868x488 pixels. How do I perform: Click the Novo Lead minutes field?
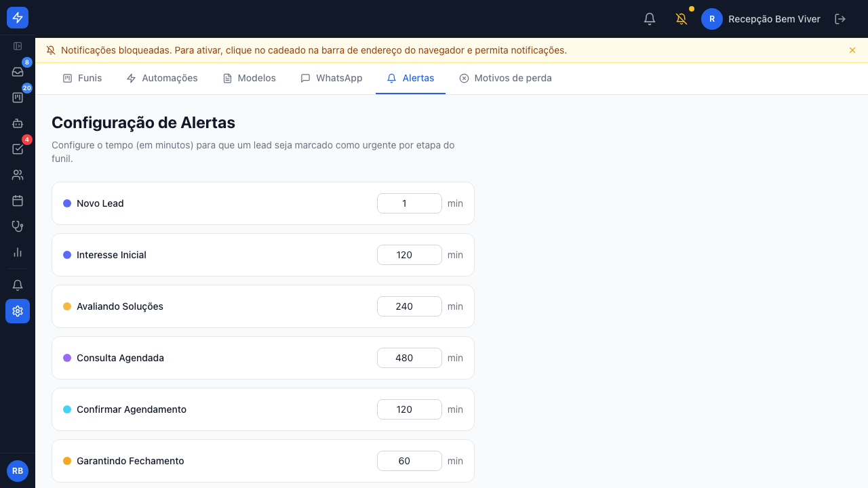click(410, 203)
